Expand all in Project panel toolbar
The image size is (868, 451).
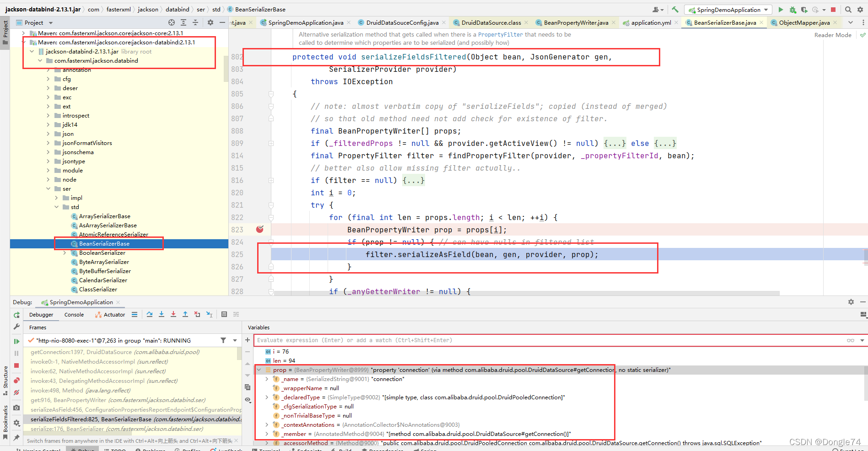[x=183, y=22]
